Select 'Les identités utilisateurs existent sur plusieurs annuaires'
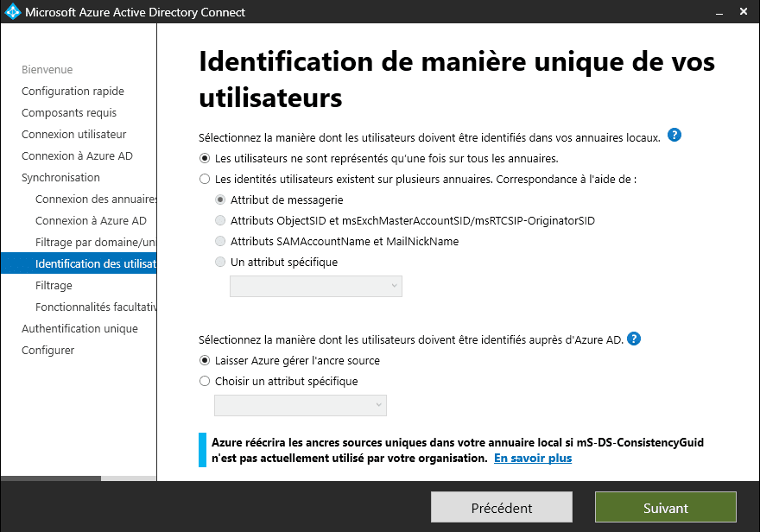 tap(205, 180)
